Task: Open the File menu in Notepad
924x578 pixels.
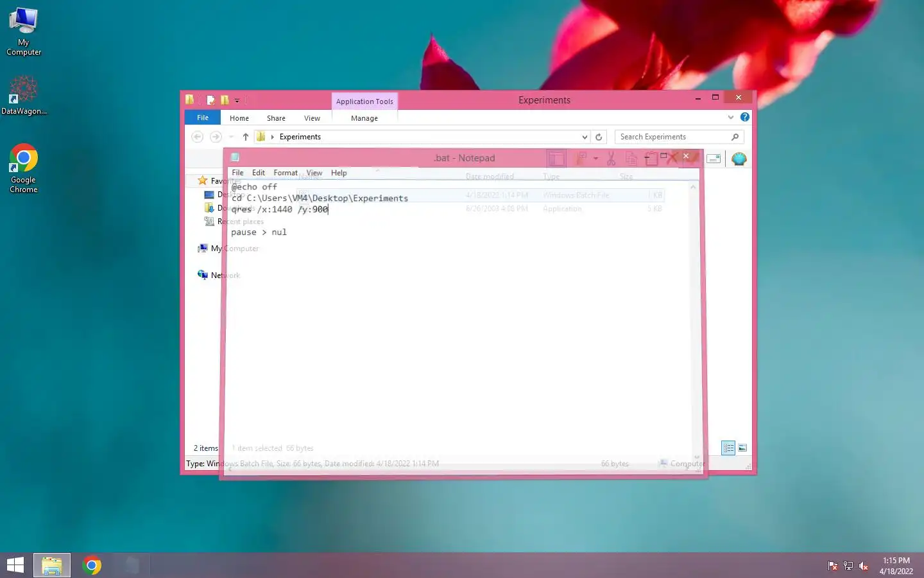Action: (237, 173)
